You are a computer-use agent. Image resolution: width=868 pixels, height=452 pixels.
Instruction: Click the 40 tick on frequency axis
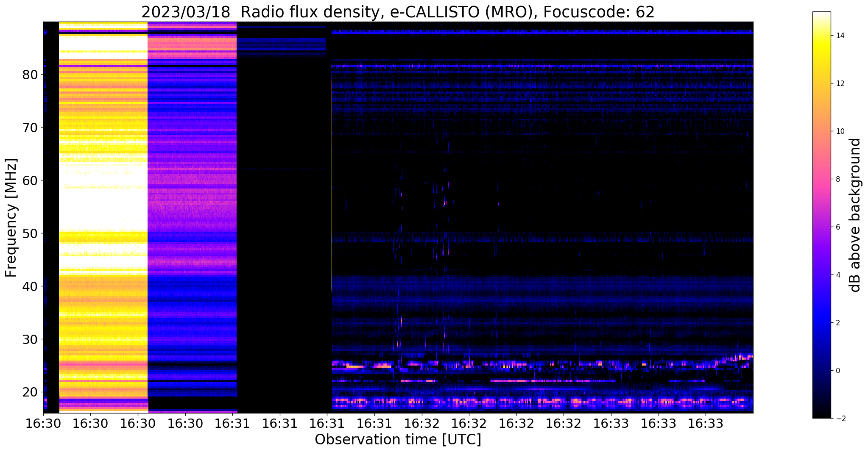coord(30,286)
